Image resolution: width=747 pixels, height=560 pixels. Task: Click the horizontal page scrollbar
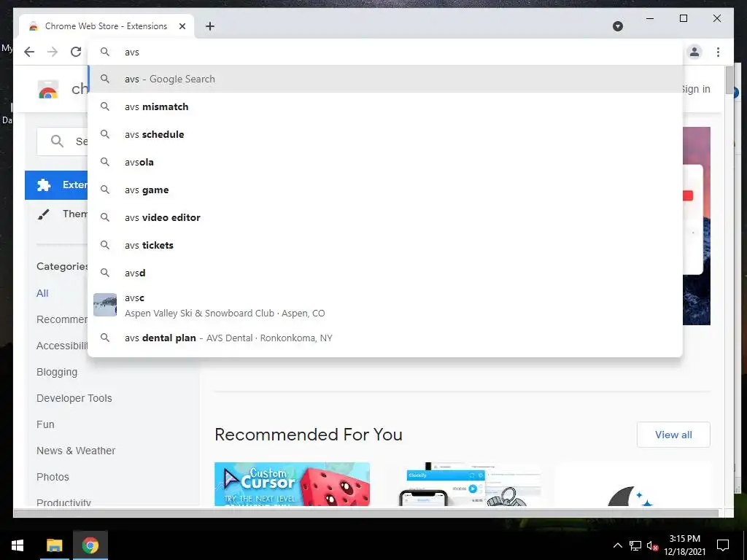pyautogui.click(x=366, y=513)
